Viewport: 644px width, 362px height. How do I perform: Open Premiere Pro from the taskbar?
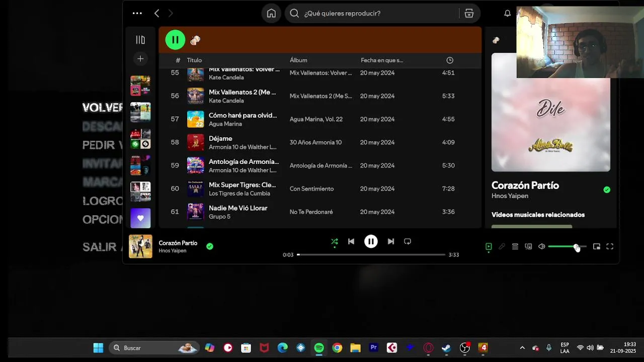[x=373, y=348]
